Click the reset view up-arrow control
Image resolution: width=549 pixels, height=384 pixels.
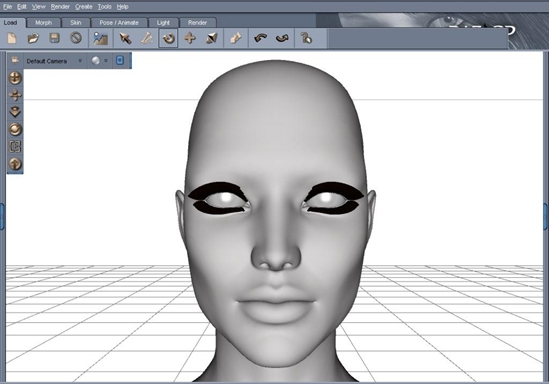(x=15, y=164)
